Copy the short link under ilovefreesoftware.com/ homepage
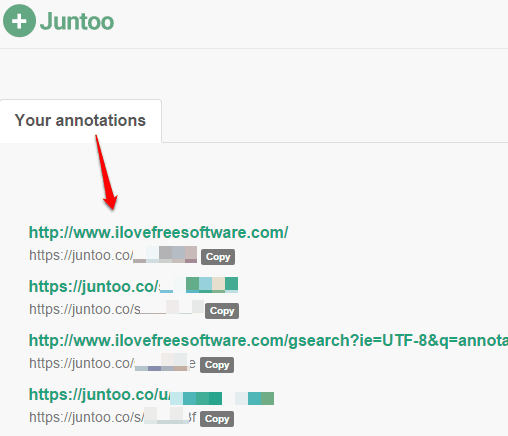 coord(218,257)
